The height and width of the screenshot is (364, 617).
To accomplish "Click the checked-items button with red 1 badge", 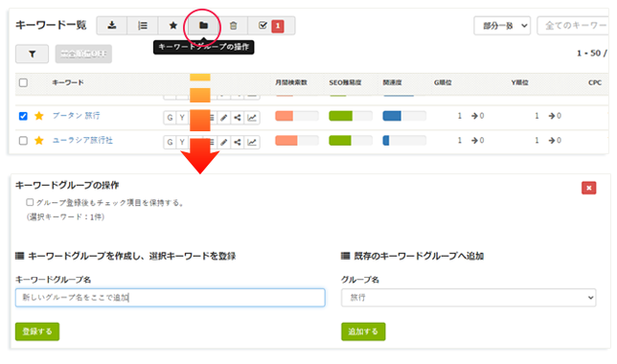I will point(271,26).
